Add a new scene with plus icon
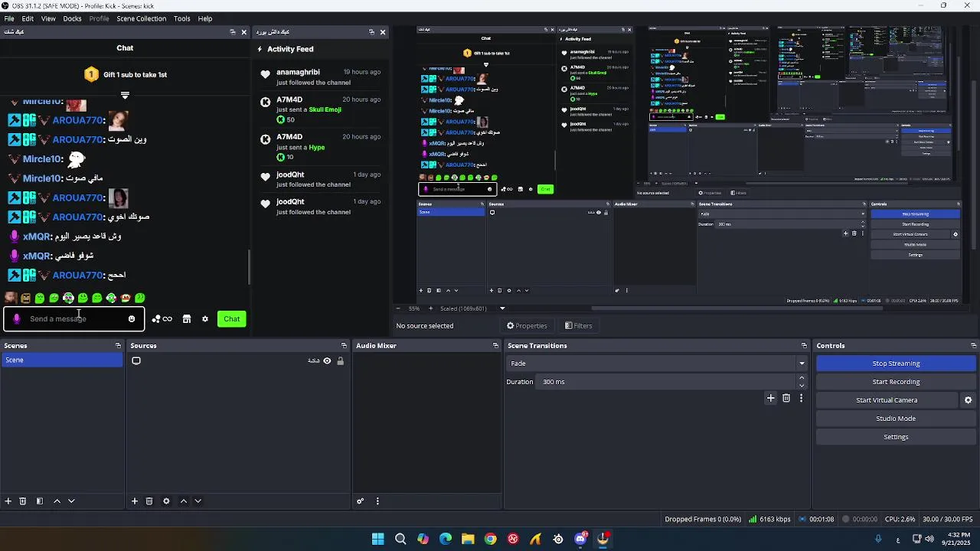This screenshot has width=980, height=551. (x=8, y=501)
